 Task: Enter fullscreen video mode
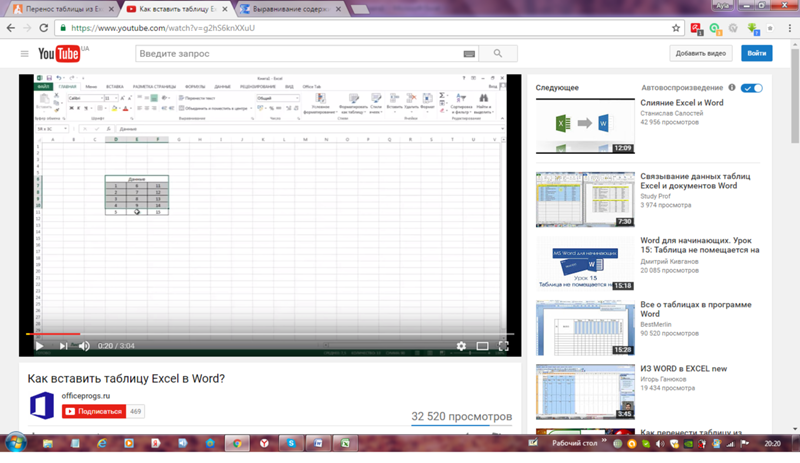pyautogui.click(x=504, y=346)
